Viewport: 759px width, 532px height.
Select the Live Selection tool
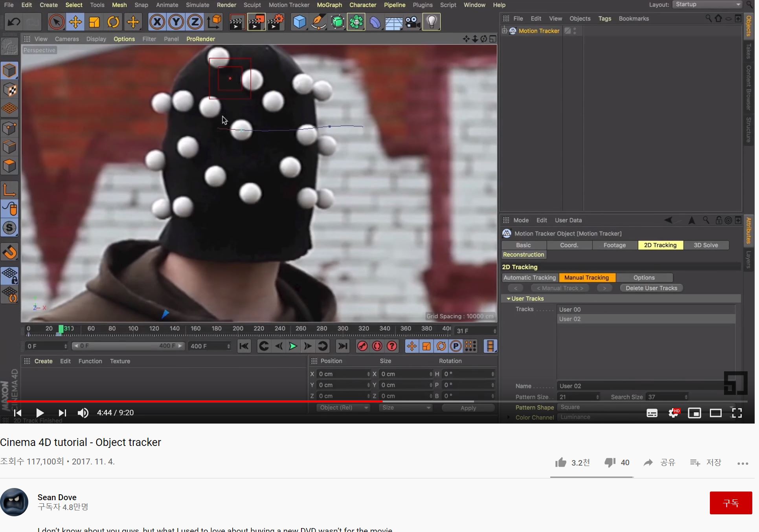56,22
